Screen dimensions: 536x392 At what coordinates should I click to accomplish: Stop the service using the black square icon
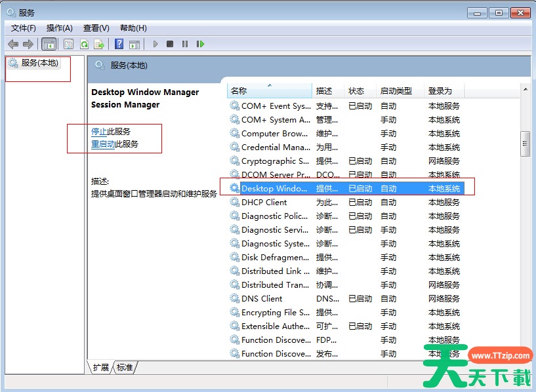[x=169, y=44]
